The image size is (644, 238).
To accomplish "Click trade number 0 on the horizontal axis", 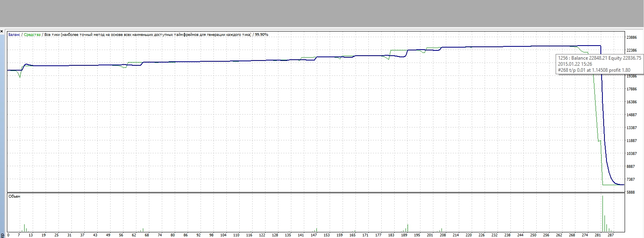I will [x=8, y=235].
